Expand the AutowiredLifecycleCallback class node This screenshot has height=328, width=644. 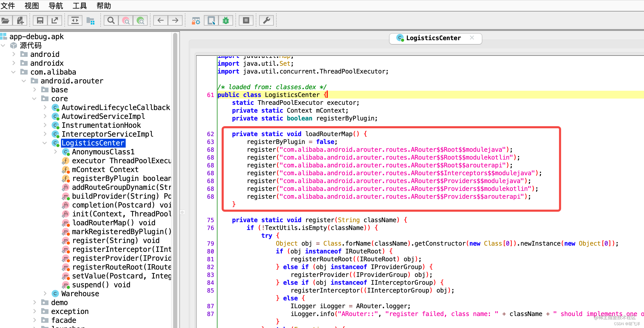tap(45, 107)
